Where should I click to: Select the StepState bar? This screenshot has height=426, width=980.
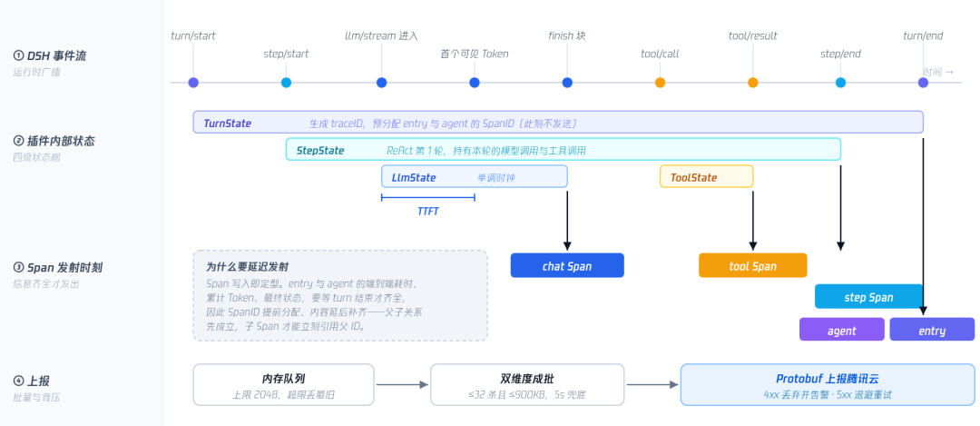pos(563,150)
